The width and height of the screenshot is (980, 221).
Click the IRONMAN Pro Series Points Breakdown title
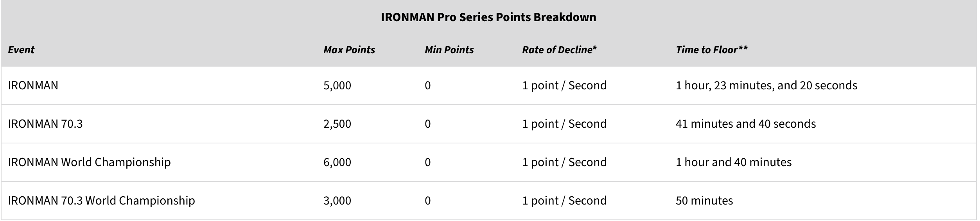click(488, 17)
